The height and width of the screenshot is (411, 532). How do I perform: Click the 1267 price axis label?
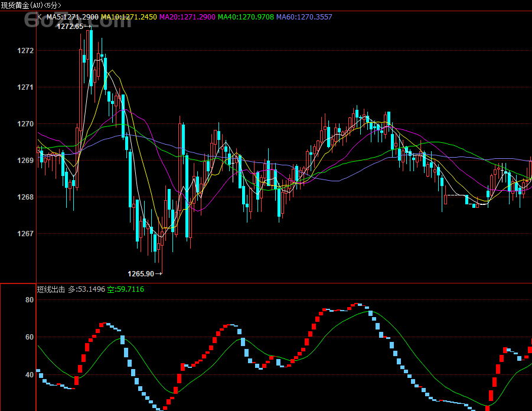(25, 233)
